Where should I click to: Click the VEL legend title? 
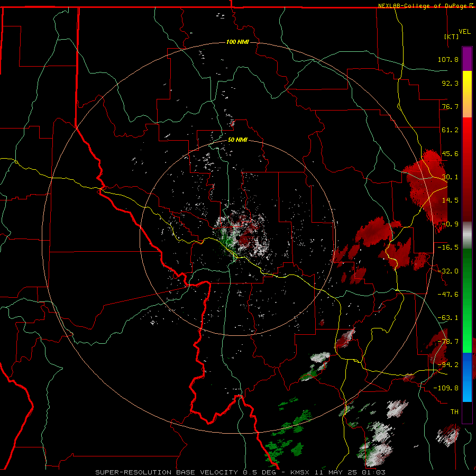(464, 32)
